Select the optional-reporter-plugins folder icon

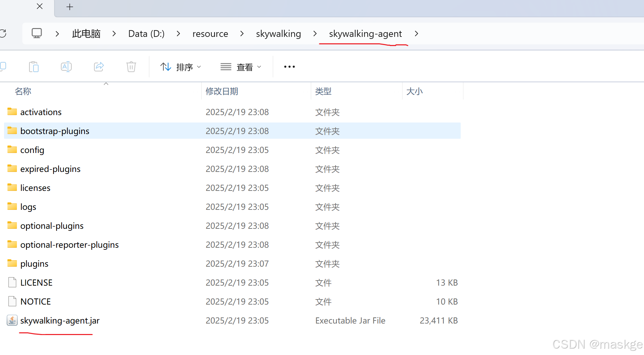coord(12,244)
